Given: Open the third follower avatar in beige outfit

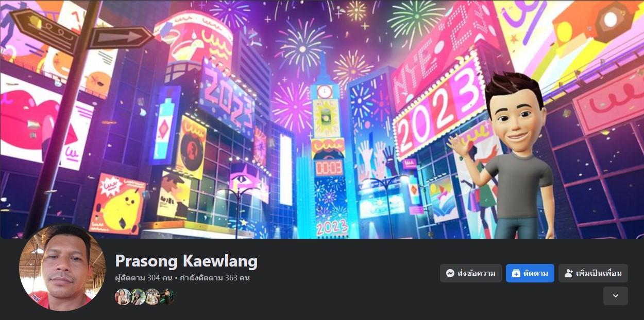Looking at the screenshot, I should 152,297.
